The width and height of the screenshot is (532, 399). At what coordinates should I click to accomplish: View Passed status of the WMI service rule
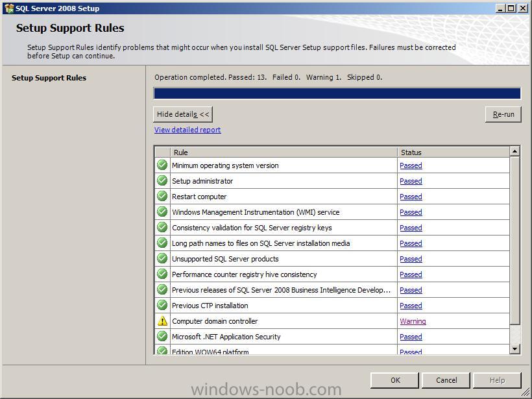click(411, 212)
